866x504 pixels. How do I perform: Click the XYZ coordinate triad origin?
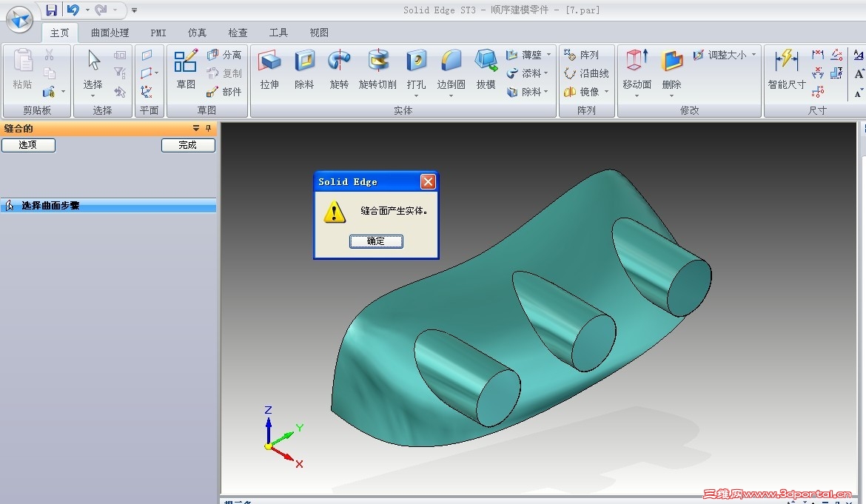click(269, 446)
